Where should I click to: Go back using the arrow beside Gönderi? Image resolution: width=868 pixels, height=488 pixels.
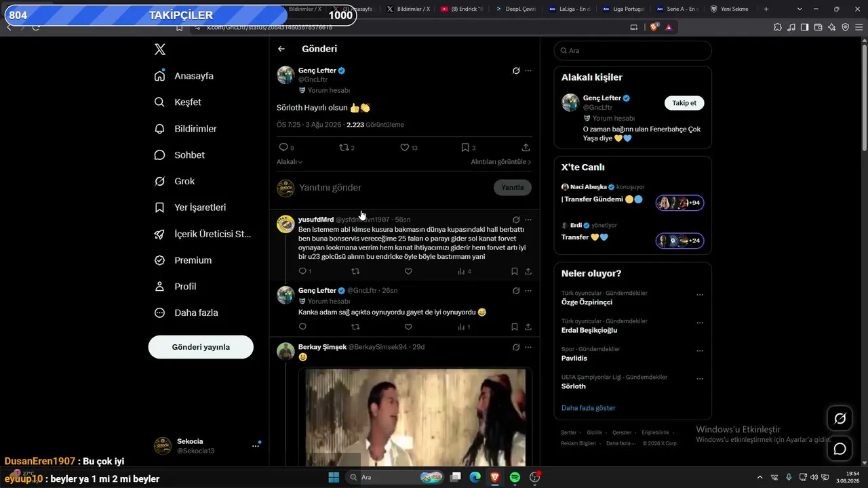point(281,49)
